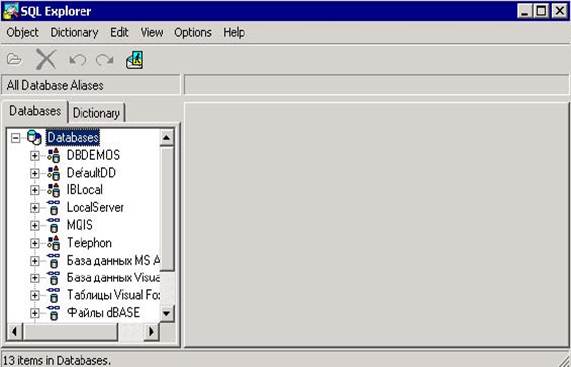Select the Databases tab
The image size is (571, 367).
(35, 111)
